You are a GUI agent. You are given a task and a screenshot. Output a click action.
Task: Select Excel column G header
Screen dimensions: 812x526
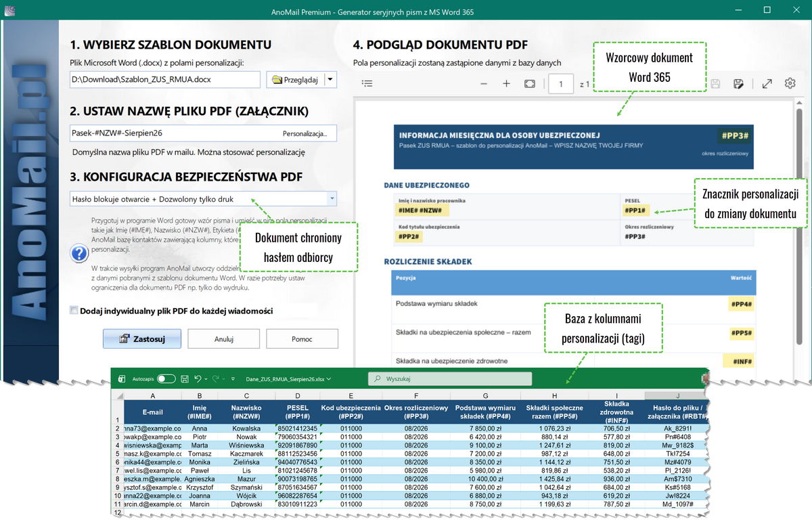tap(485, 395)
